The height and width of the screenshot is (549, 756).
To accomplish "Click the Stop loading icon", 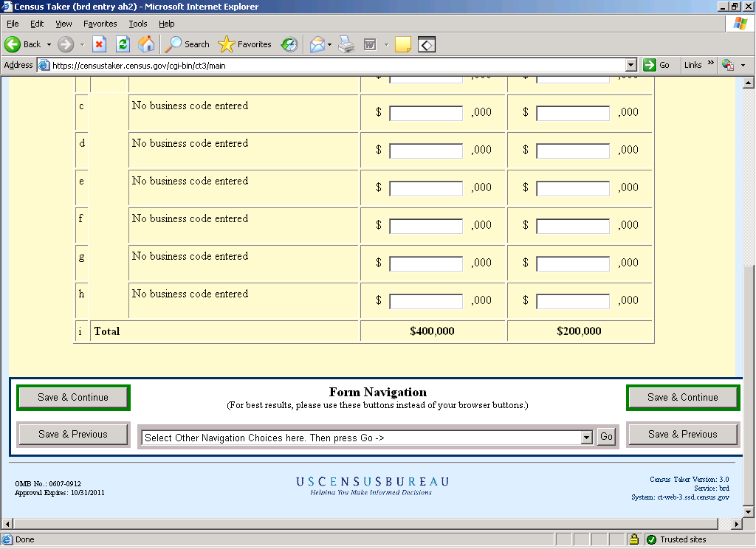I will [x=99, y=44].
